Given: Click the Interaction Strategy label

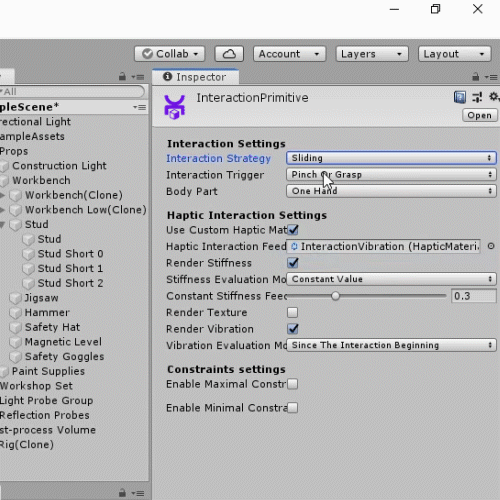Looking at the screenshot, I should point(219,158).
